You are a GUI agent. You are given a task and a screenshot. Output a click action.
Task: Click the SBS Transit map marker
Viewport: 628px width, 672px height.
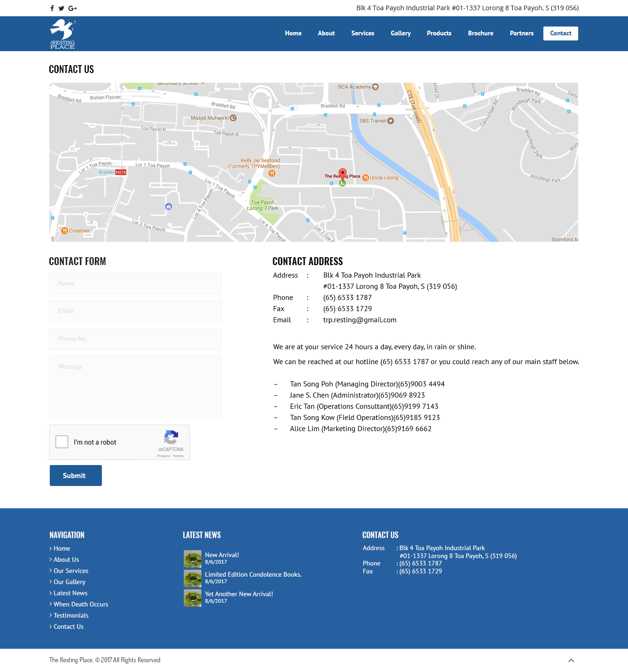coord(391,121)
